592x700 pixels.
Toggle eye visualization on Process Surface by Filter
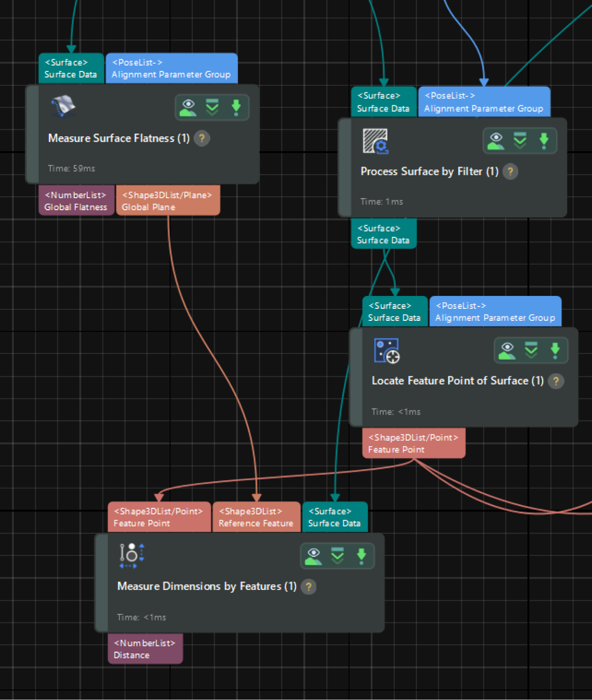(x=496, y=141)
